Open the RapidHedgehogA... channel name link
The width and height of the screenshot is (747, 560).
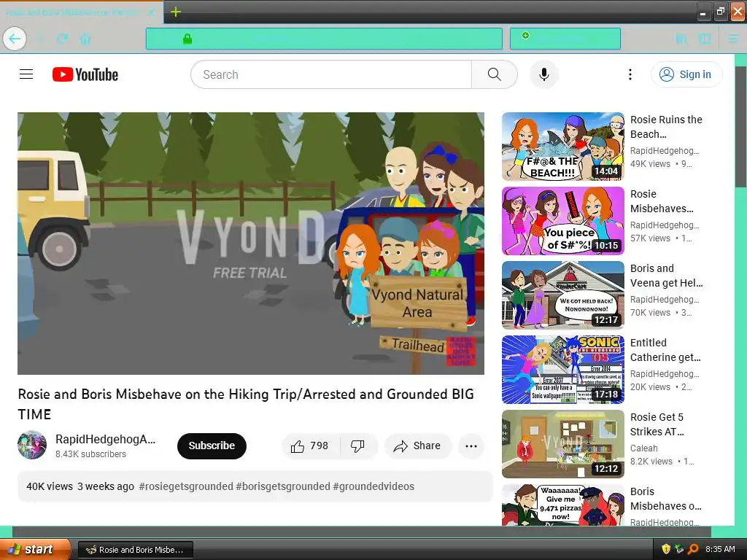pyautogui.click(x=105, y=439)
